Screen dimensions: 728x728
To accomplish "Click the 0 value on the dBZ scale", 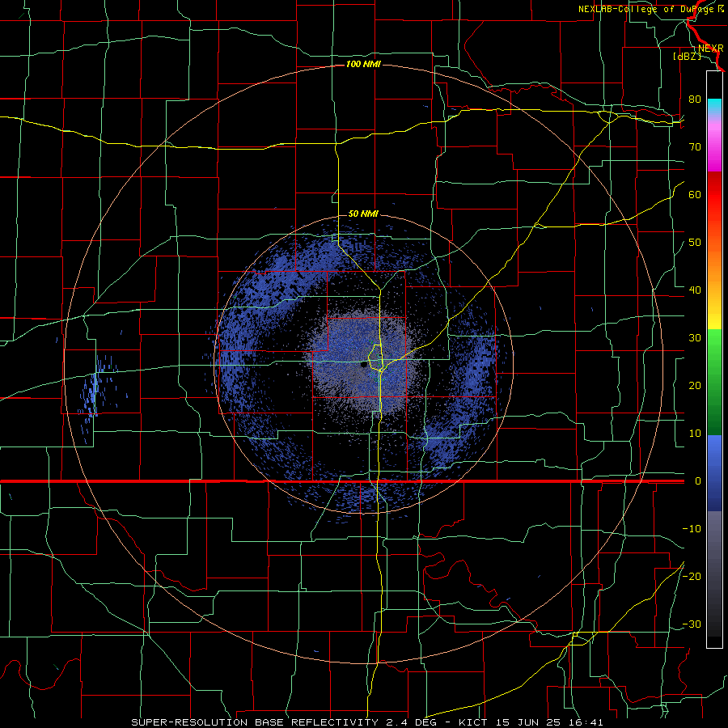I will (698, 481).
